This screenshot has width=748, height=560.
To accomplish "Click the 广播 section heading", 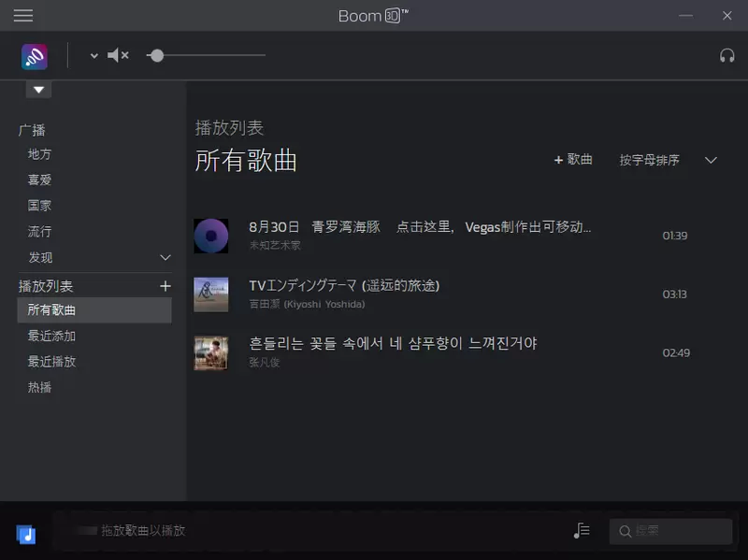I will (x=32, y=130).
